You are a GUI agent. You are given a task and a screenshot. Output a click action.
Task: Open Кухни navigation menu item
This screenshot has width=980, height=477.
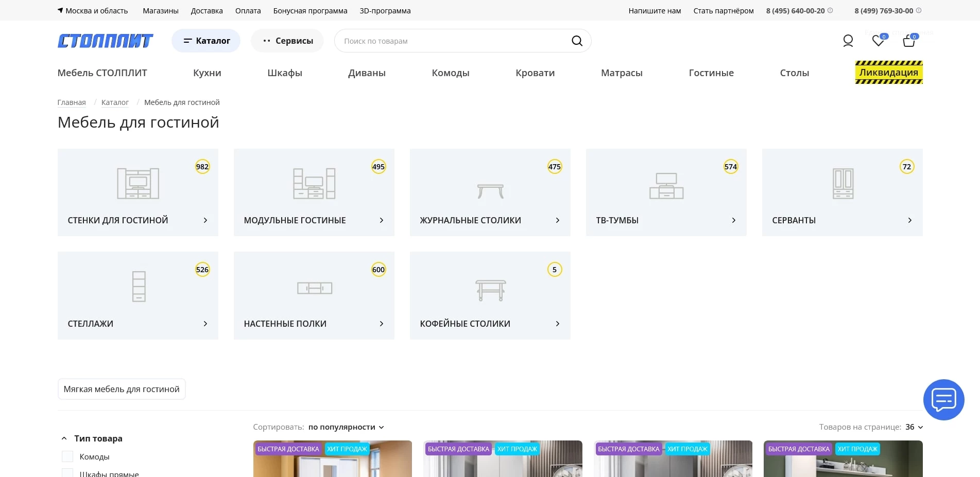pos(207,73)
